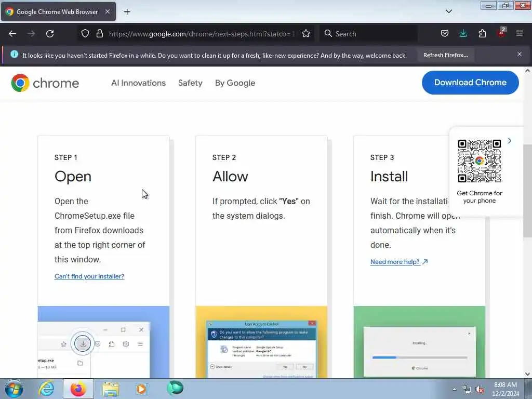The image size is (532, 399).
Task: Click the 'STEP 1' label
Action: pos(66,157)
